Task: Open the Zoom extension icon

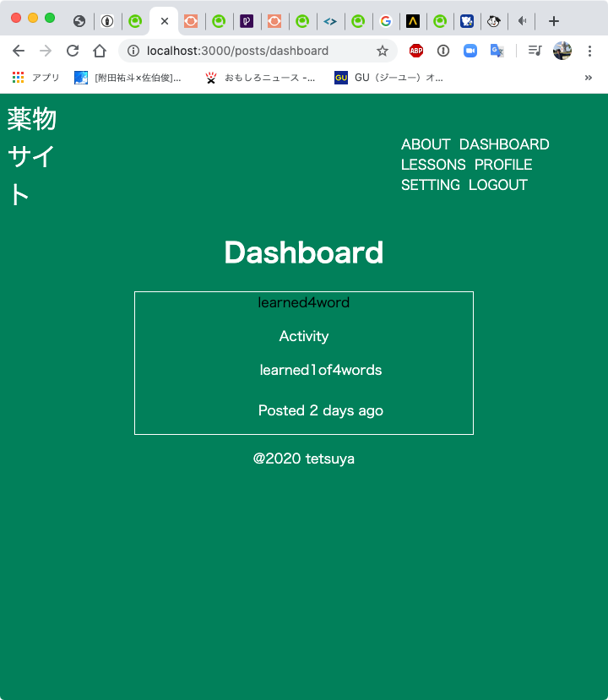Action: coord(470,51)
